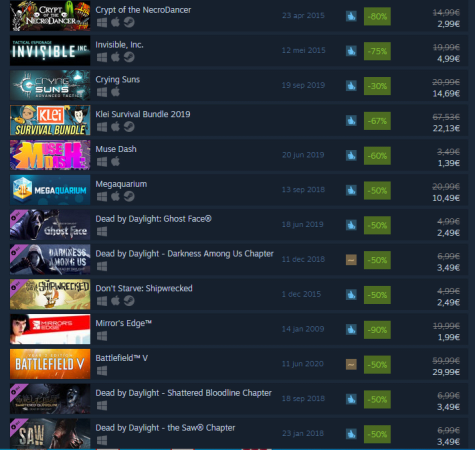
Task: Click the thumbs-up icon for Mirror's Edge
Action: [x=351, y=329]
